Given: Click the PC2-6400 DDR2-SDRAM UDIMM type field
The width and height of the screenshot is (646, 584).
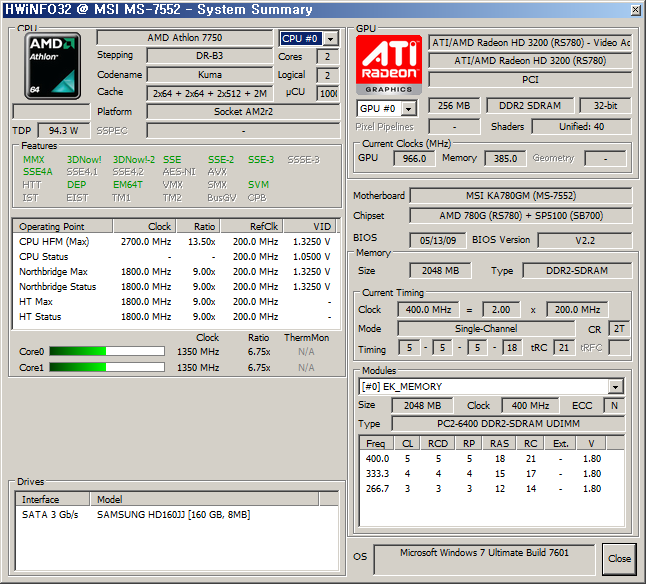Looking at the screenshot, I should coord(508,423).
